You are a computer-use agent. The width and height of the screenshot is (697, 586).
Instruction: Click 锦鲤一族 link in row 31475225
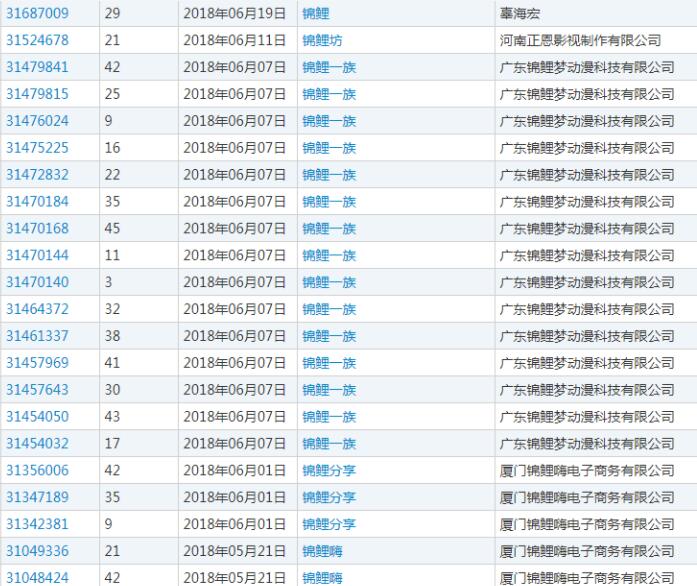point(329,148)
